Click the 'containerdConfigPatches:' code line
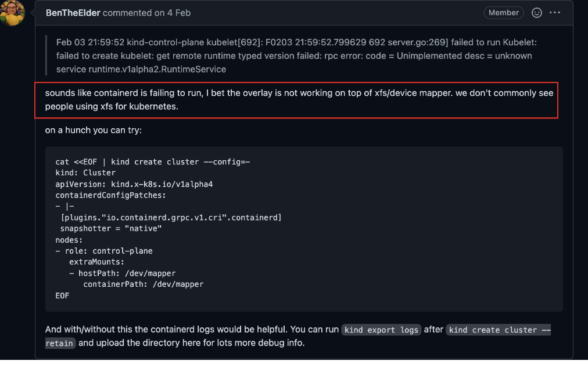The height and width of the screenshot is (375, 588). (110, 195)
